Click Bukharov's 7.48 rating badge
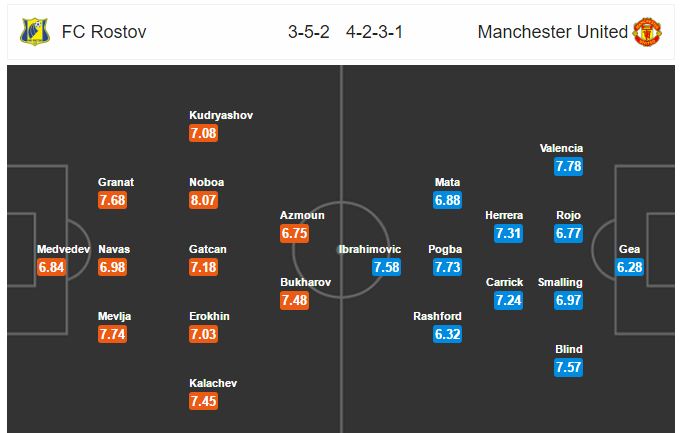 pos(295,300)
